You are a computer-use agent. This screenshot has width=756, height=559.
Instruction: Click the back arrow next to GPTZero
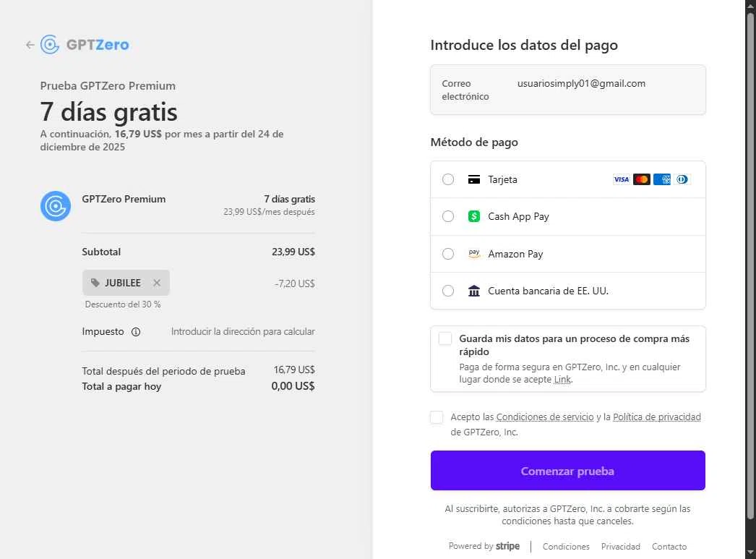pyautogui.click(x=30, y=45)
